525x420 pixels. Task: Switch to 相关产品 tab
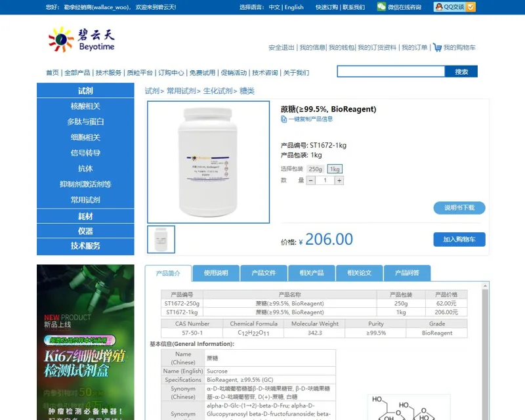[312, 273]
